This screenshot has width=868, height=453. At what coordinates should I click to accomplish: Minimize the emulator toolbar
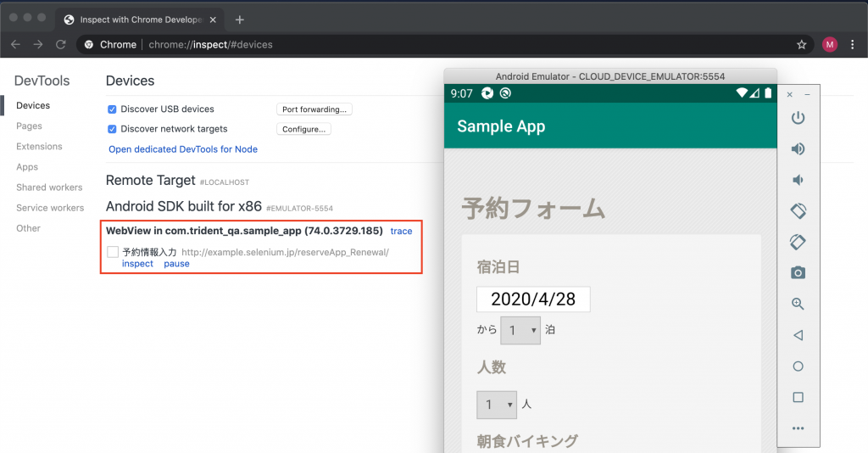(807, 95)
